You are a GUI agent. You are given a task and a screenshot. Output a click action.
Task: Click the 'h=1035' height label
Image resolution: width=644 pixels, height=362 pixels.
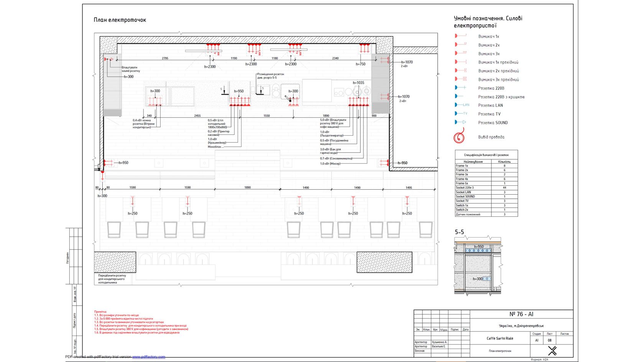pos(358,82)
